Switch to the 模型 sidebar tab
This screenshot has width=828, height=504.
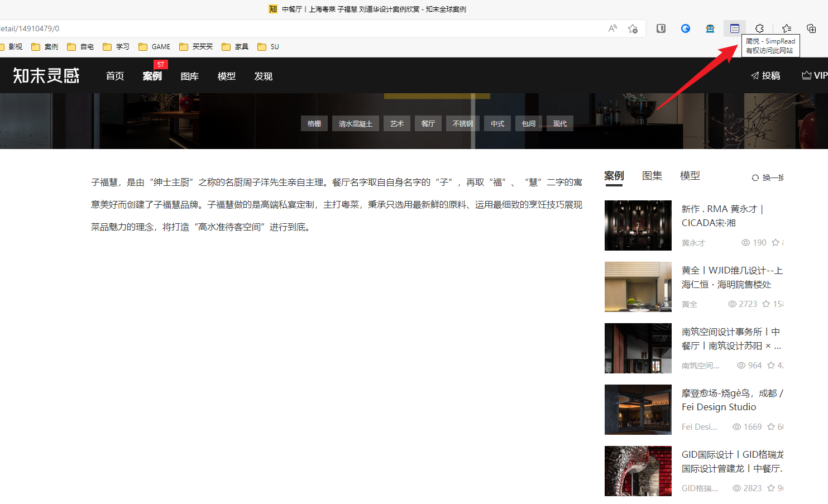coord(690,176)
